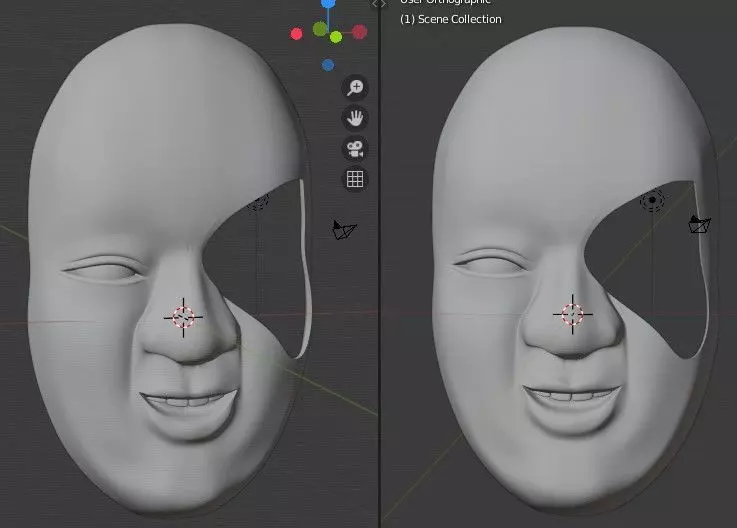Screen dimensions: 737x528
Task: Click the lower blue axis circle below the gizmo
Action: pyautogui.click(x=328, y=65)
